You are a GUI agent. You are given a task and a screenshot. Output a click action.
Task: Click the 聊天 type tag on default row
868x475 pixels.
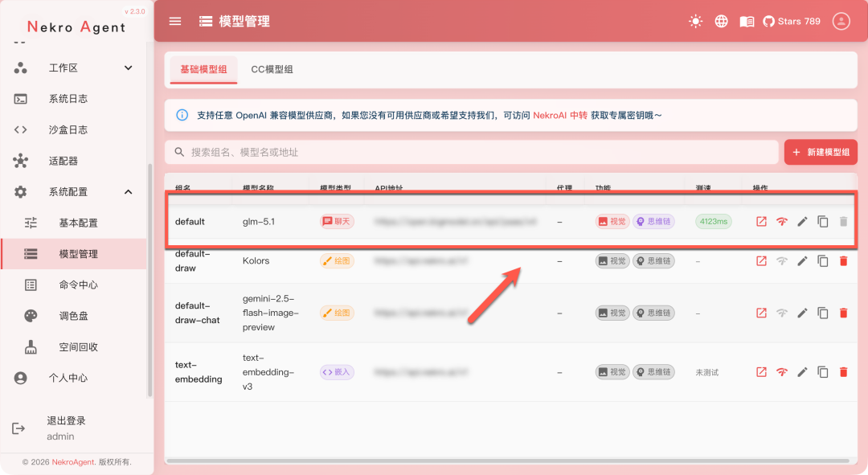337,222
